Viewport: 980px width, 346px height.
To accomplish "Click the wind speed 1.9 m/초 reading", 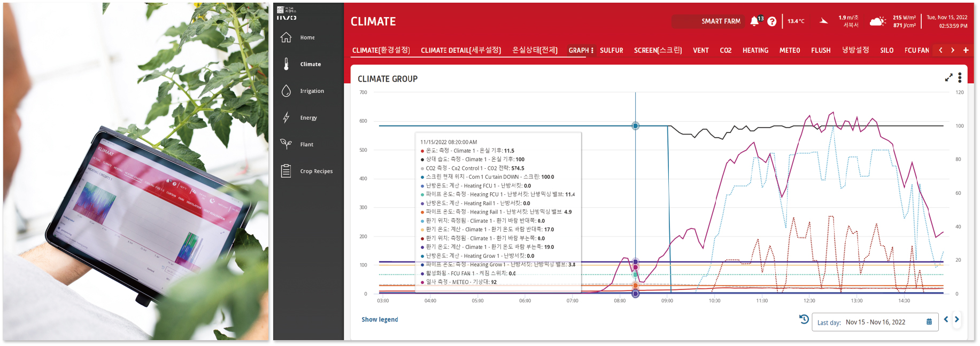I will coord(848,18).
